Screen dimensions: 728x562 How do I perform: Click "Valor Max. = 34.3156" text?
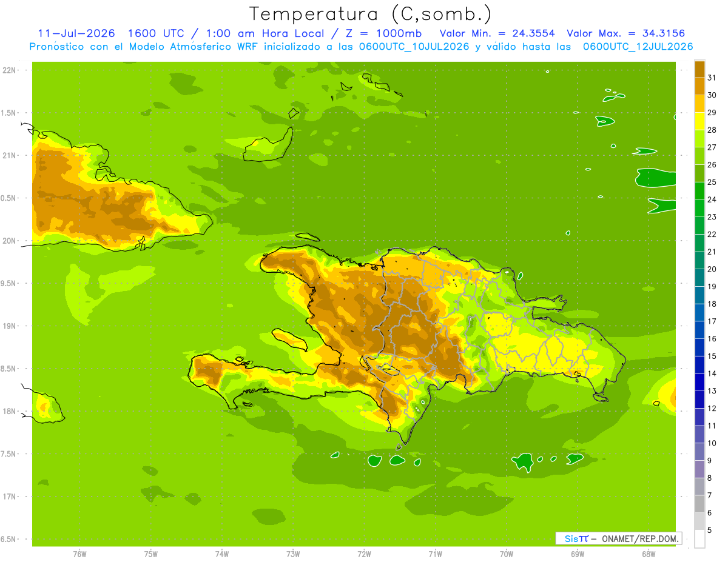point(625,33)
